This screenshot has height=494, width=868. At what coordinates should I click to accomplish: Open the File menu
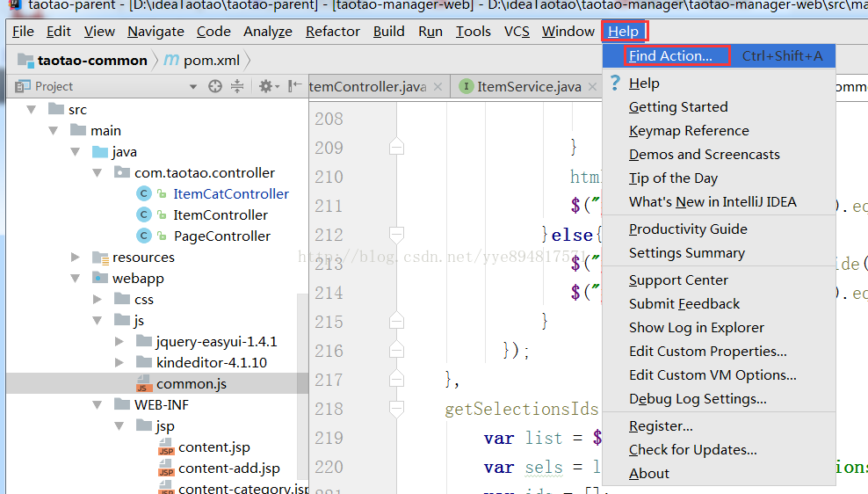[23, 32]
